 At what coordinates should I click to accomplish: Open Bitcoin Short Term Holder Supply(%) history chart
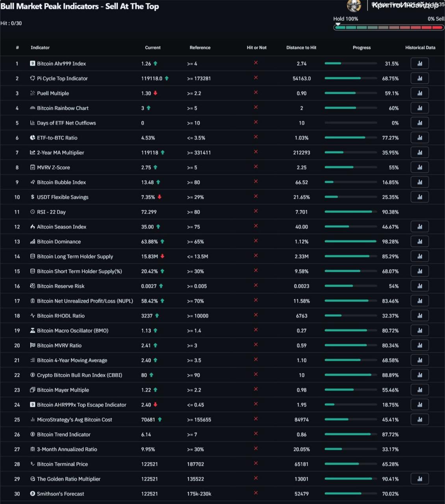pos(419,271)
